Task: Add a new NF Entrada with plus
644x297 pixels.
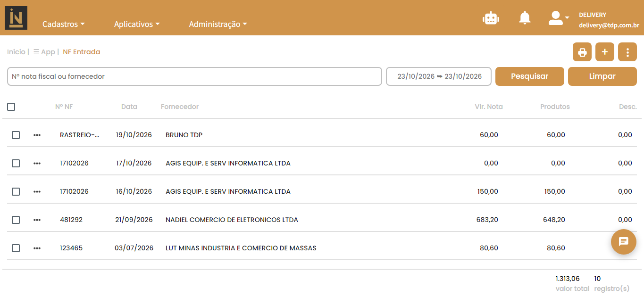Action: pyautogui.click(x=605, y=52)
